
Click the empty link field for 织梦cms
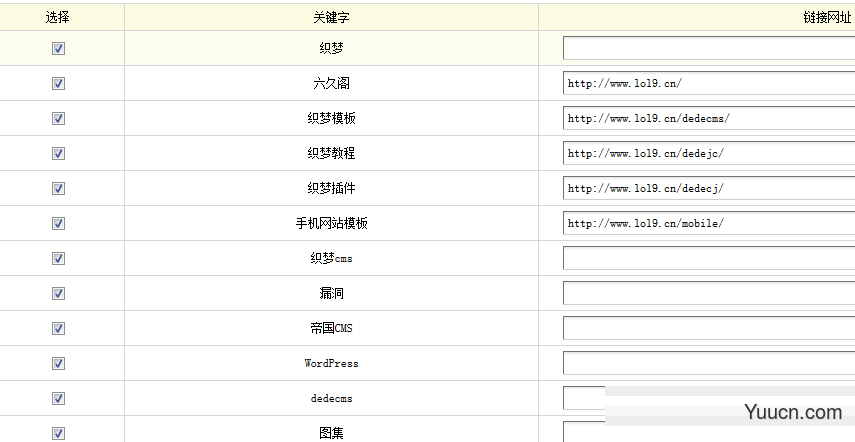click(x=709, y=258)
